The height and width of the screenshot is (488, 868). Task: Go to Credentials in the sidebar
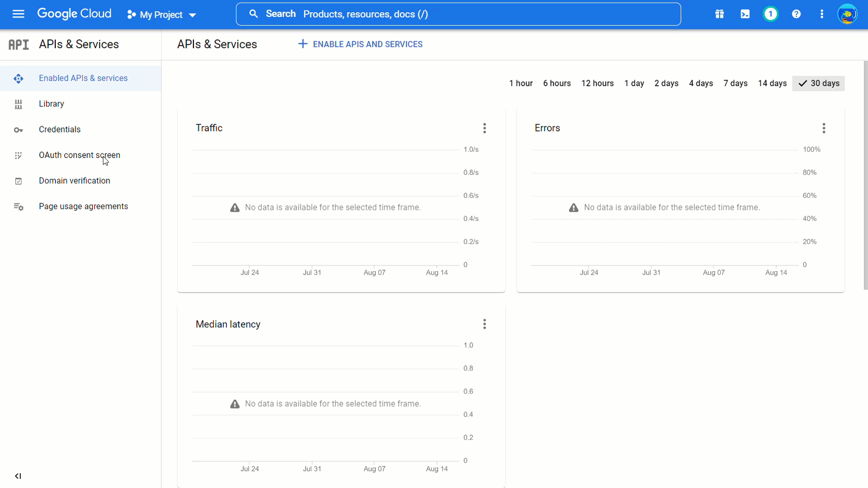point(59,129)
